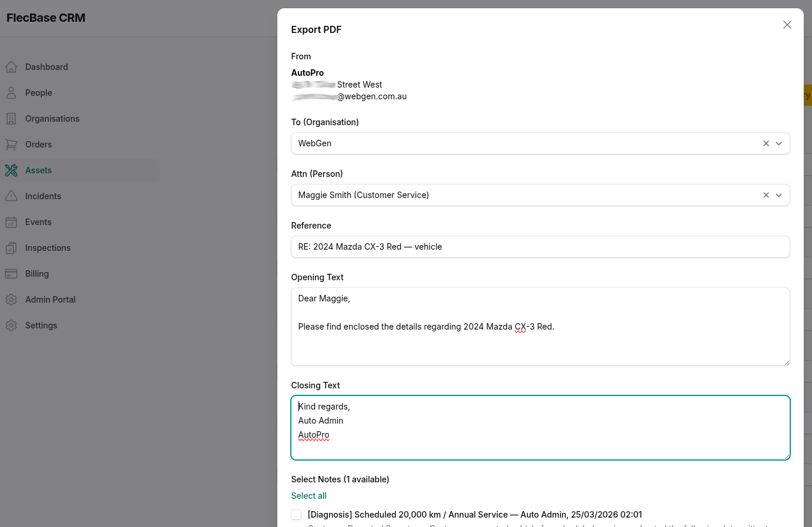Open the Admin Portal menu entry

[50, 300]
